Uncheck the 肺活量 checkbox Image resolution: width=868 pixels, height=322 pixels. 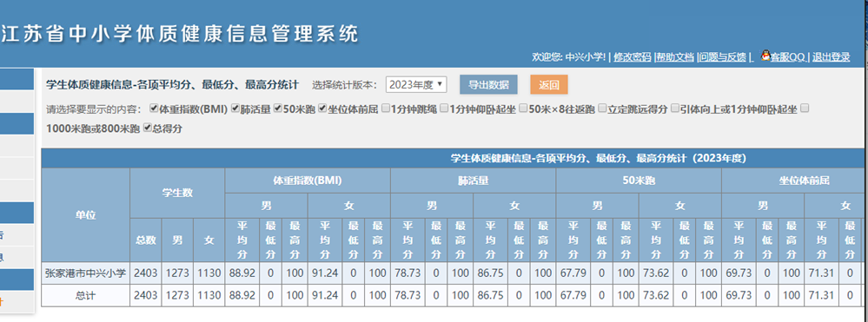point(235,108)
